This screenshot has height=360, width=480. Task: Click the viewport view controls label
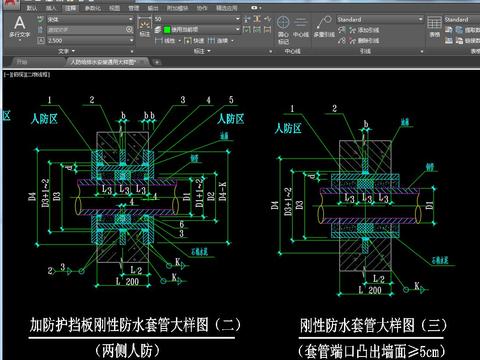coord(27,74)
